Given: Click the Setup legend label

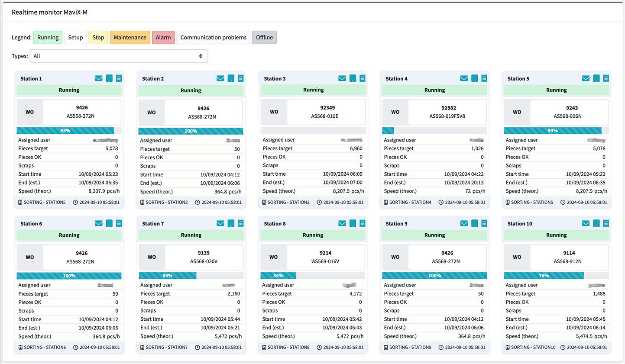Looking at the screenshot, I should point(75,38).
